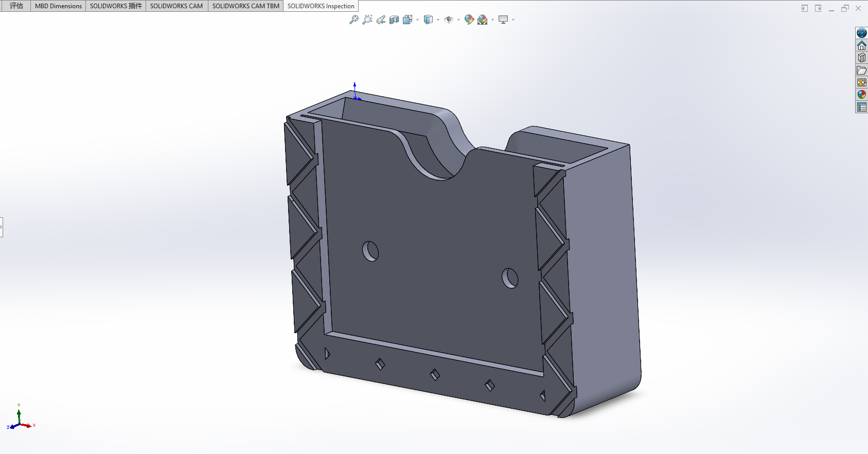
Task: Open the Appearances, Scenes and Decals pane
Action: 861,95
